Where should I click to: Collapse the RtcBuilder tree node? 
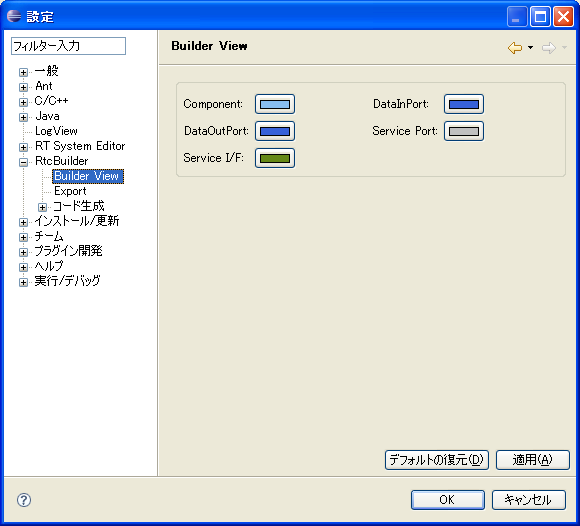pos(23,162)
